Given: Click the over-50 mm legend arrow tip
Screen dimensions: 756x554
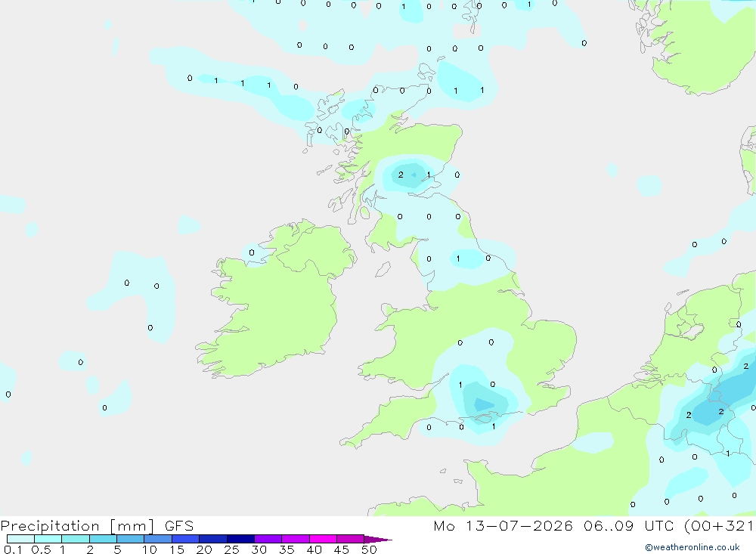Looking at the screenshot, I should pos(378,539).
